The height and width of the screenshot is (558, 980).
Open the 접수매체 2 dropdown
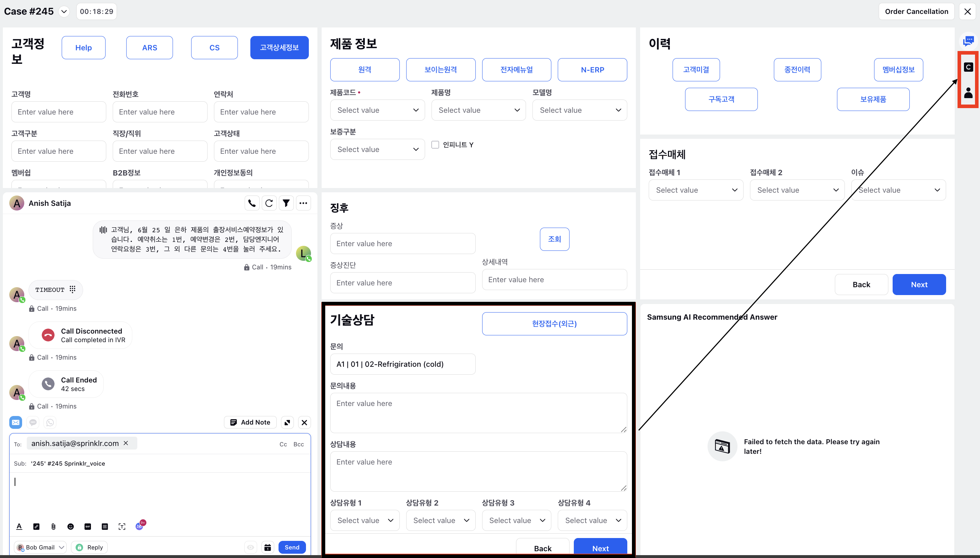tap(797, 190)
